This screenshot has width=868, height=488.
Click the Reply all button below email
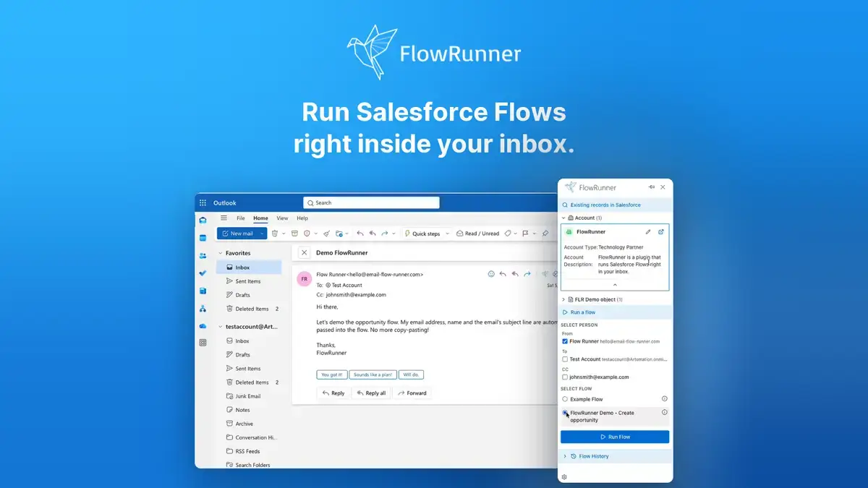pos(371,393)
